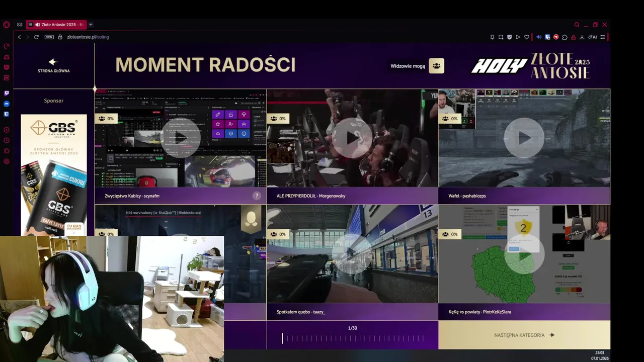Open the red profile icon in toolbar

[x=573, y=37]
